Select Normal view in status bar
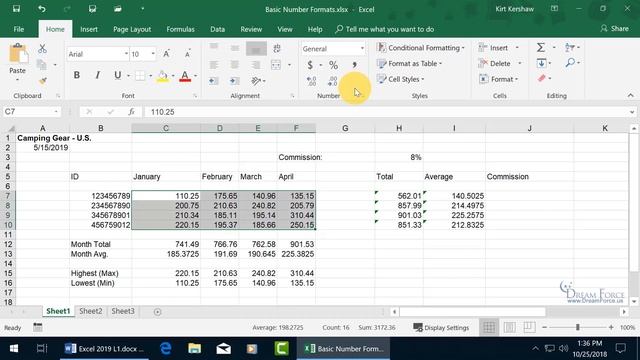Viewport: 640px width, 360px height. [x=489, y=327]
